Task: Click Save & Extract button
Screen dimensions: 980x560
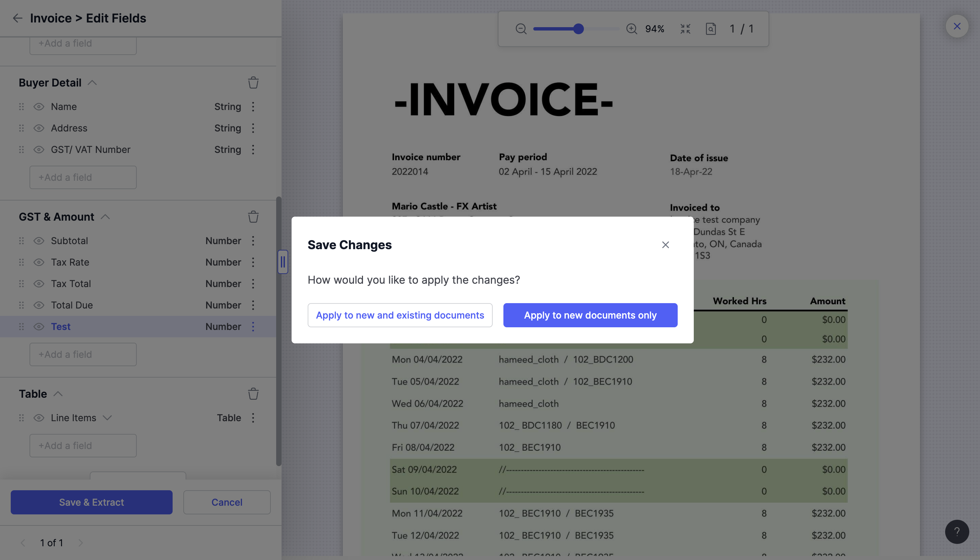Action: click(91, 502)
